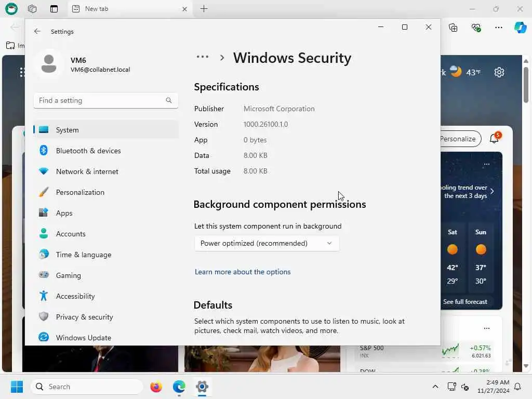Open Bluetooth & devices settings
This screenshot has height=399, width=532.
[x=106, y=150]
